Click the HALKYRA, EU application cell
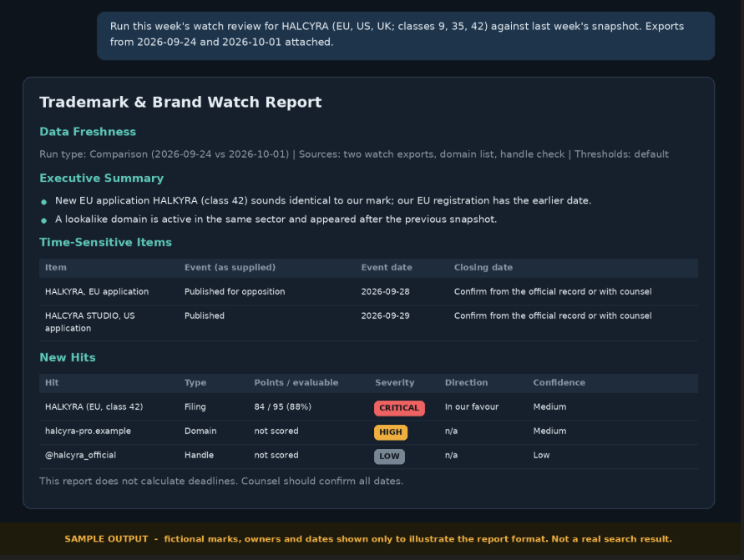744x560 pixels. (97, 291)
